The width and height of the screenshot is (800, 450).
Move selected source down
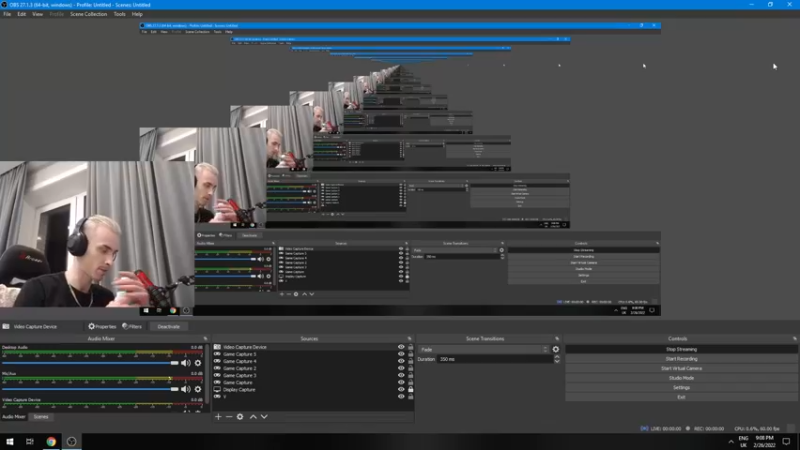(x=264, y=417)
